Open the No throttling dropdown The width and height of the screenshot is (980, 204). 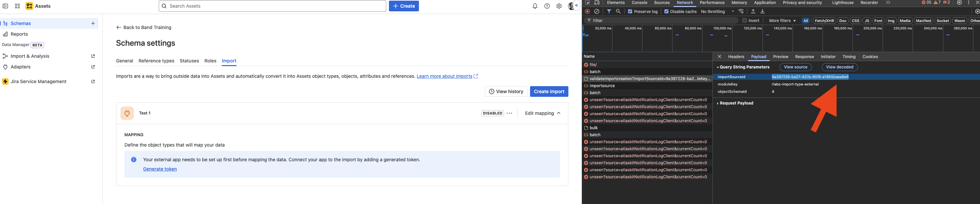717,11
